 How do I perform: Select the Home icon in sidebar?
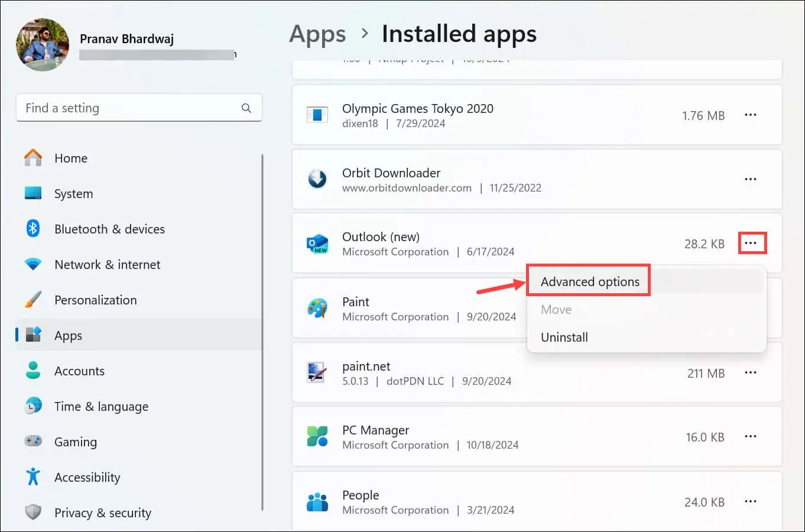pyautogui.click(x=33, y=157)
